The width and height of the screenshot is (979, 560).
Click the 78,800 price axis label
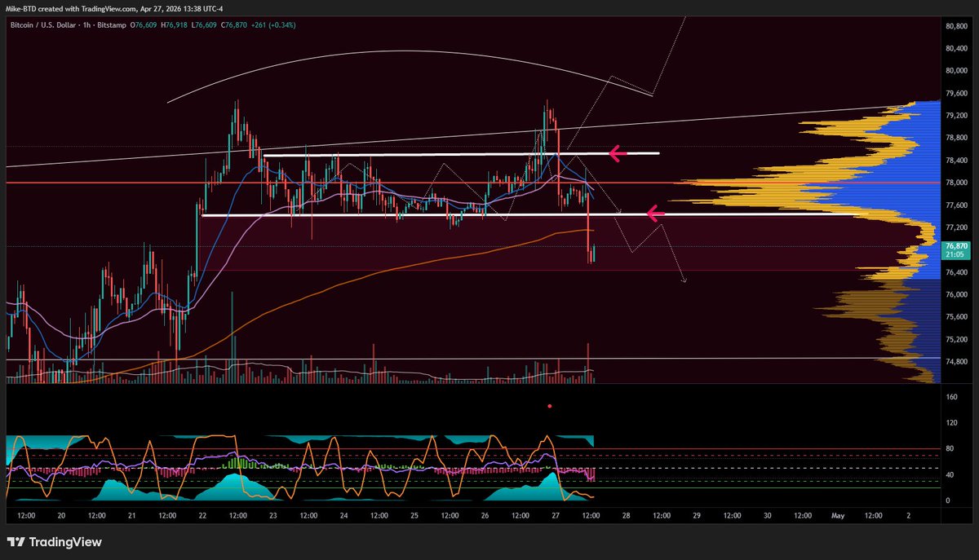[x=956, y=138]
